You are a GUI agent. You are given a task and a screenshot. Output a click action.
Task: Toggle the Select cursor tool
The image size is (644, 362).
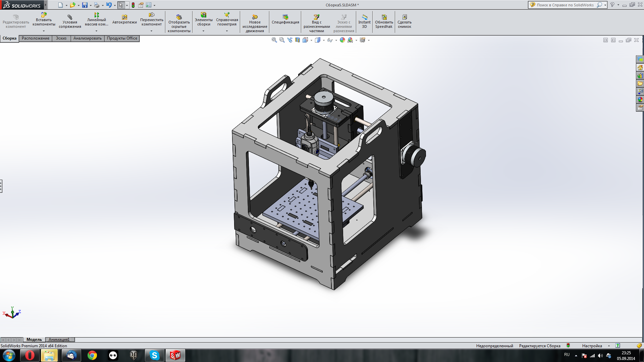(x=121, y=5)
